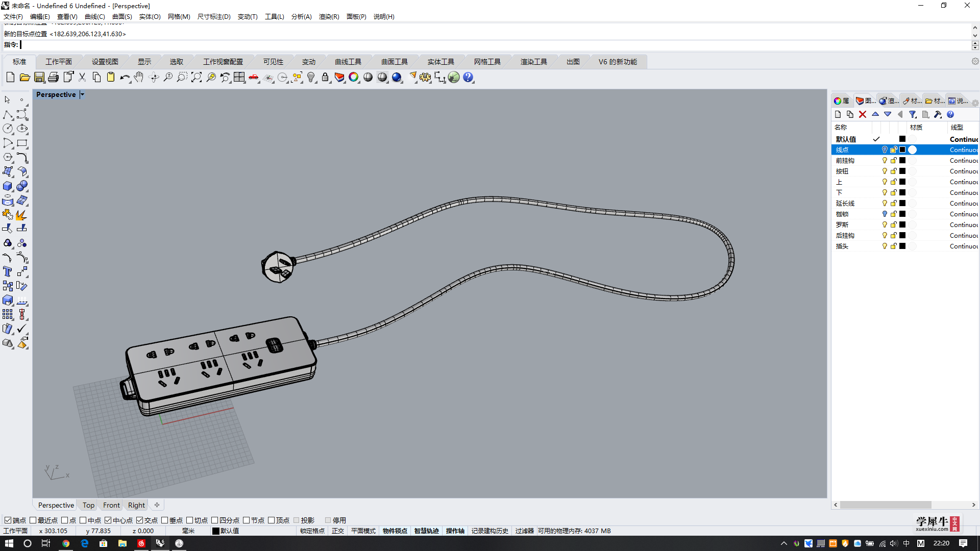Viewport: 980px width, 551px height.
Task: Cut selection with the scissors icon
Action: click(x=82, y=77)
